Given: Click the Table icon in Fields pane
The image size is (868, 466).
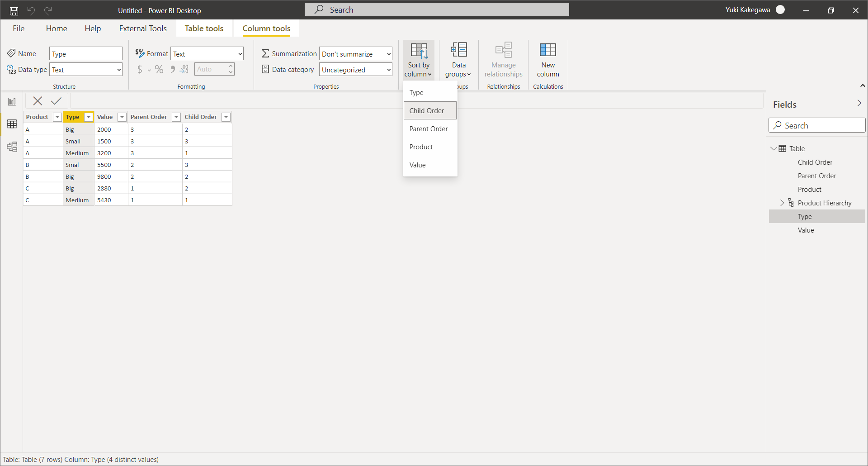Looking at the screenshot, I should pyautogui.click(x=783, y=148).
